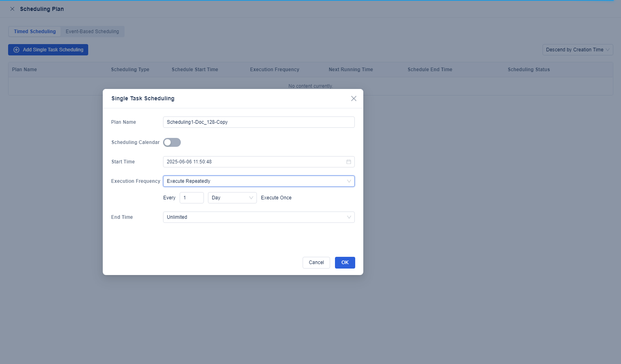Open the Day unit dropdown
The width and height of the screenshot is (621, 364).
(232, 198)
